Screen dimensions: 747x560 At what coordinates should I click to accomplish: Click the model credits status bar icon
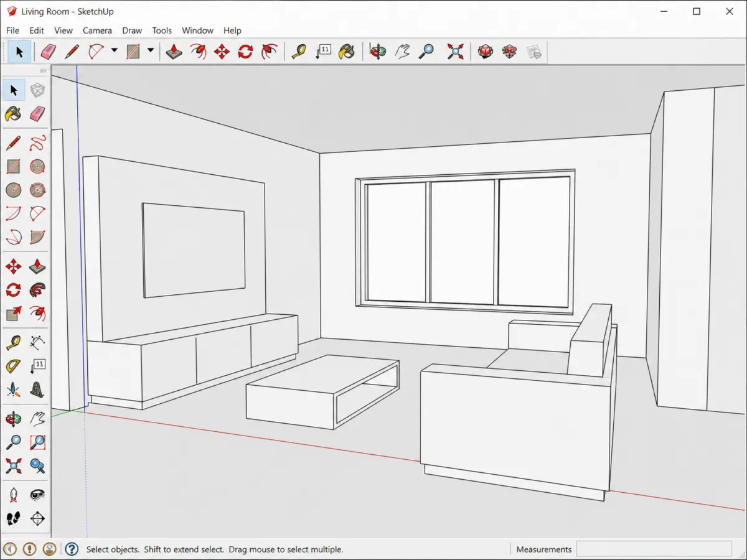tap(30, 549)
